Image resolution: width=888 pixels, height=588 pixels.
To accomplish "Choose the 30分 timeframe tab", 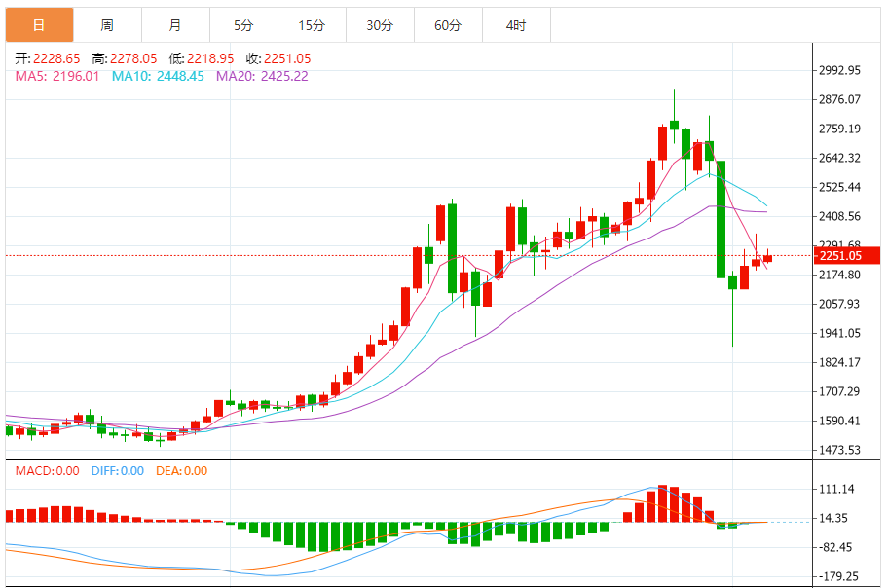I will tap(380, 25).
